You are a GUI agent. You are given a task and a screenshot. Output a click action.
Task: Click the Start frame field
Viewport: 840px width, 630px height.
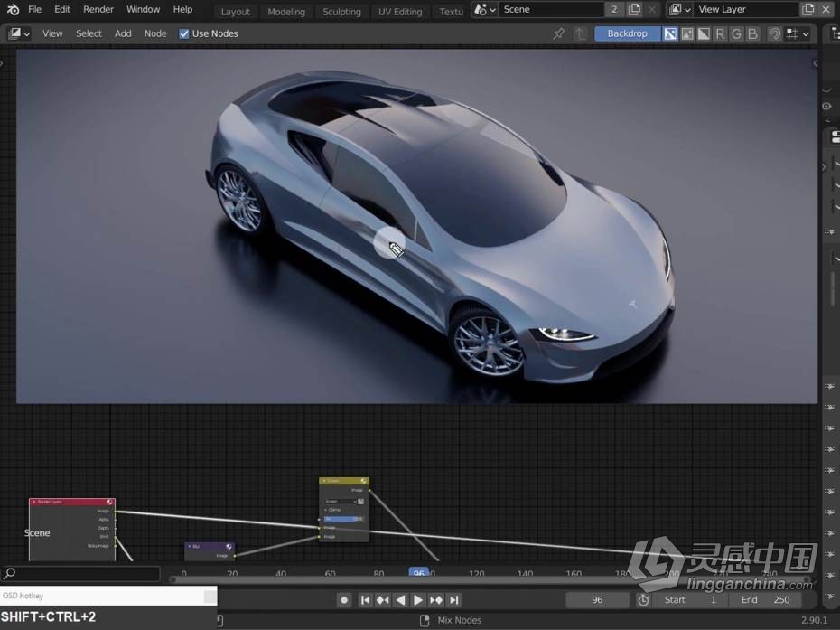[691, 600]
